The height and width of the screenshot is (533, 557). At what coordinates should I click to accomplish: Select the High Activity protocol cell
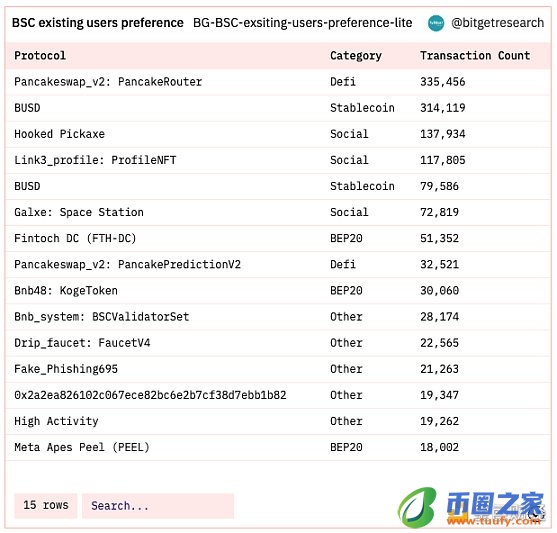[x=56, y=421]
